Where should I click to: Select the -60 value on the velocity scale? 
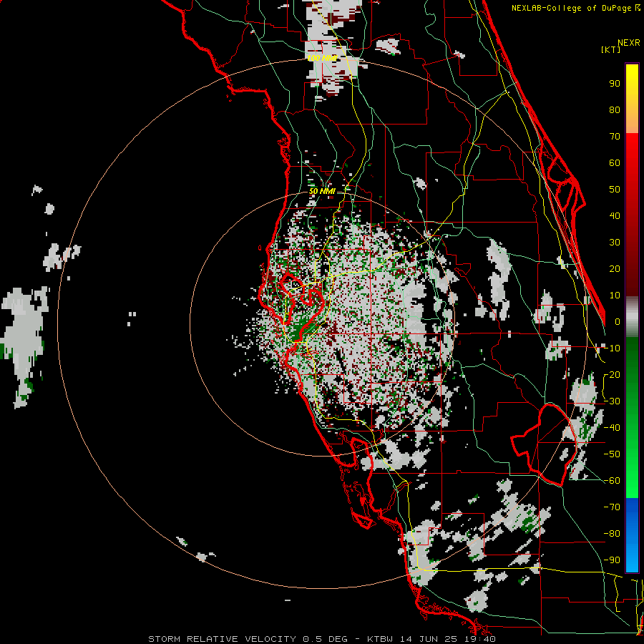click(612, 481)
